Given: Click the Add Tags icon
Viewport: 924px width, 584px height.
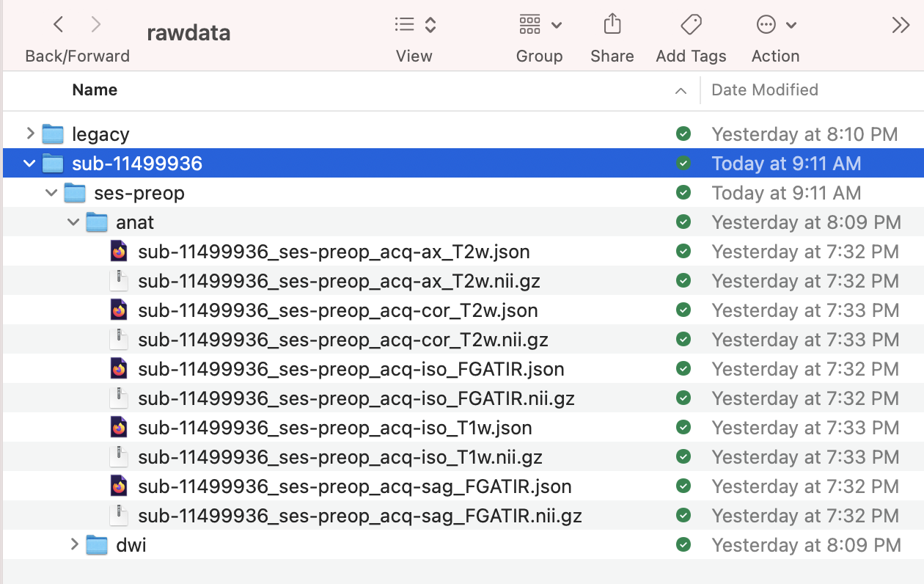Looking at the screenshot, I should (690, 24).
